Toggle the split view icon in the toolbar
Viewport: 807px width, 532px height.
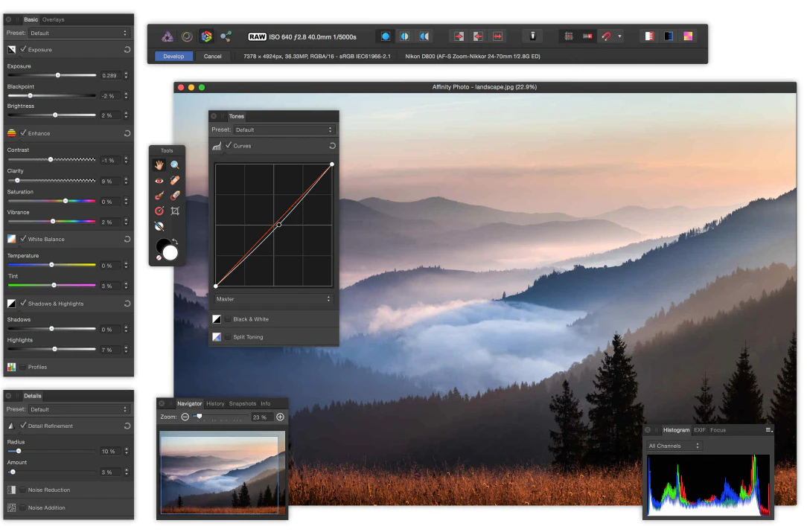[403, 36]
